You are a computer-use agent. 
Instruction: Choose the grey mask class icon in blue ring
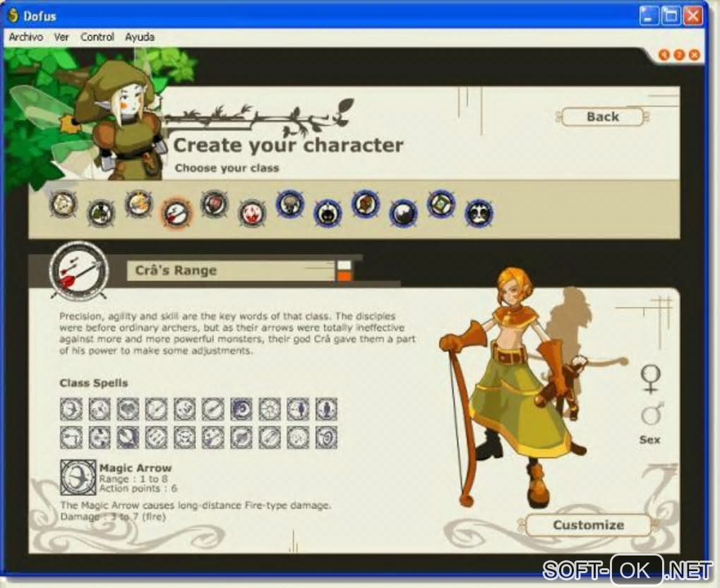point(289,204)
